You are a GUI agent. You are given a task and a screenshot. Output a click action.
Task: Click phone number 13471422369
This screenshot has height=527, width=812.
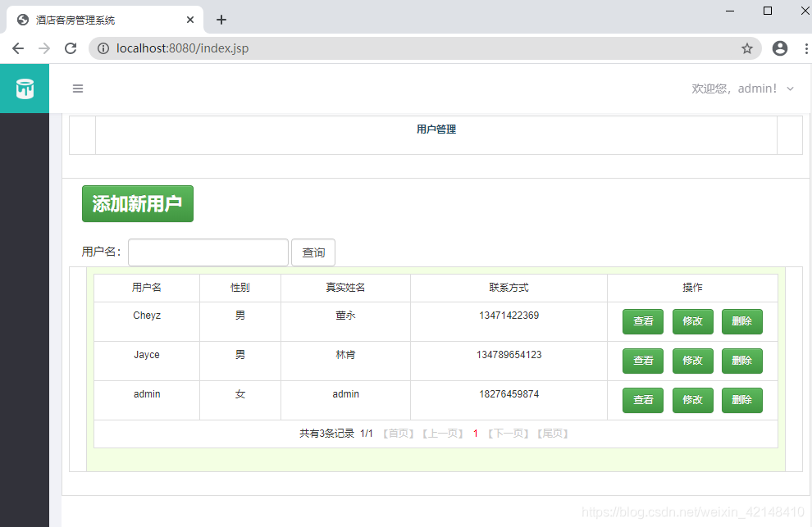509,316
